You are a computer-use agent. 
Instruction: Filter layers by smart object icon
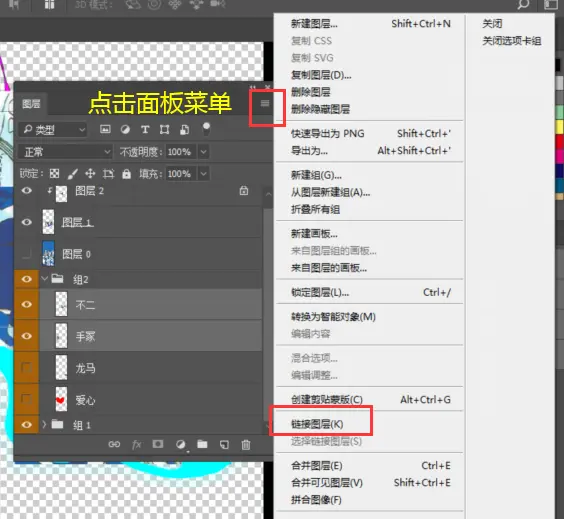[185, 129]
